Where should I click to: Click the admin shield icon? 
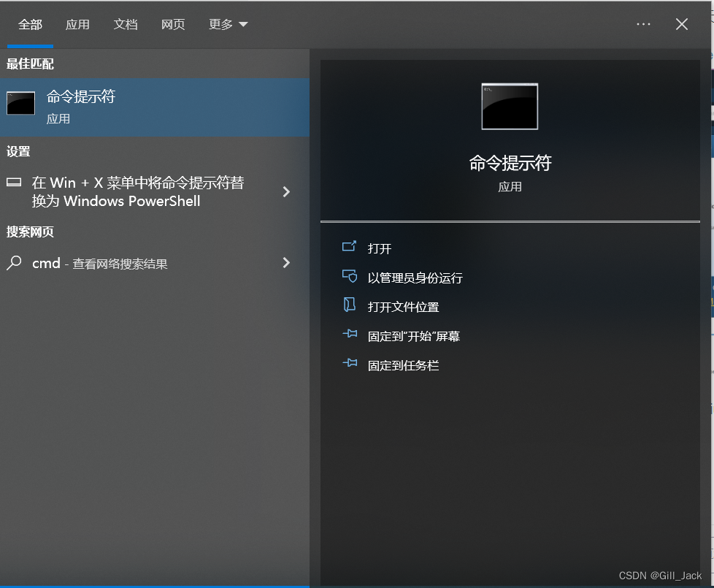point(349,275)
